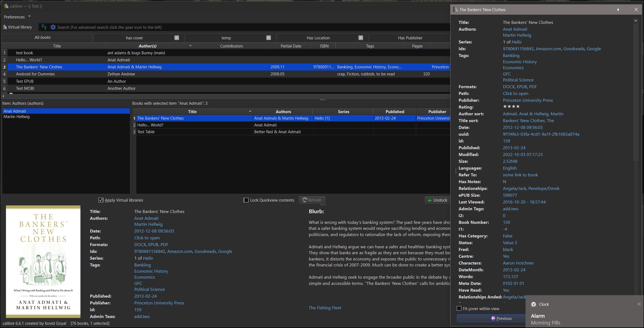Check Fit cover within view

coord(459,308)
